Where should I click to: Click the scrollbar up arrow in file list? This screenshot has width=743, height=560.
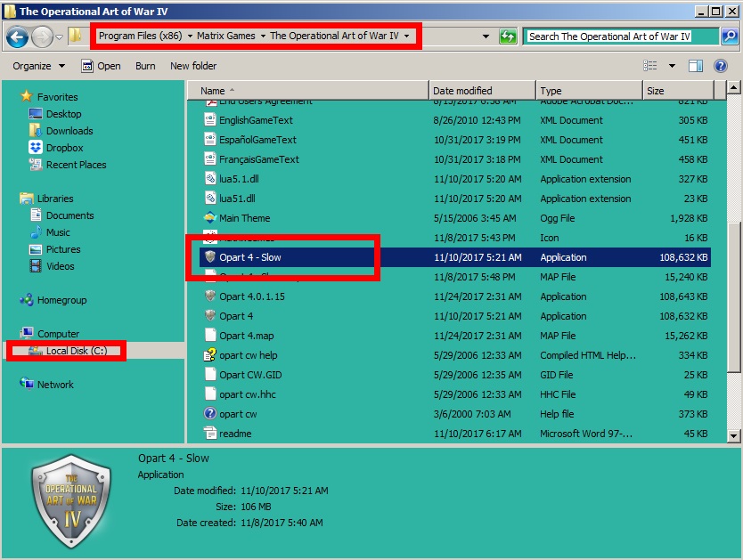[733, 87]
